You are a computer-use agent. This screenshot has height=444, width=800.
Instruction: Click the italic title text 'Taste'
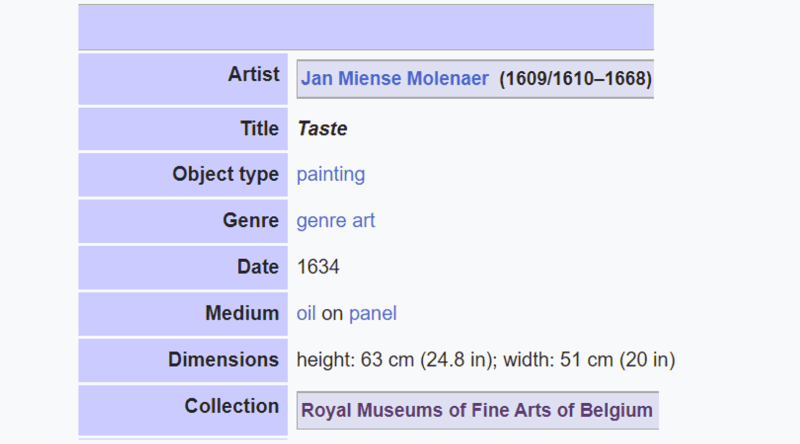322,129
